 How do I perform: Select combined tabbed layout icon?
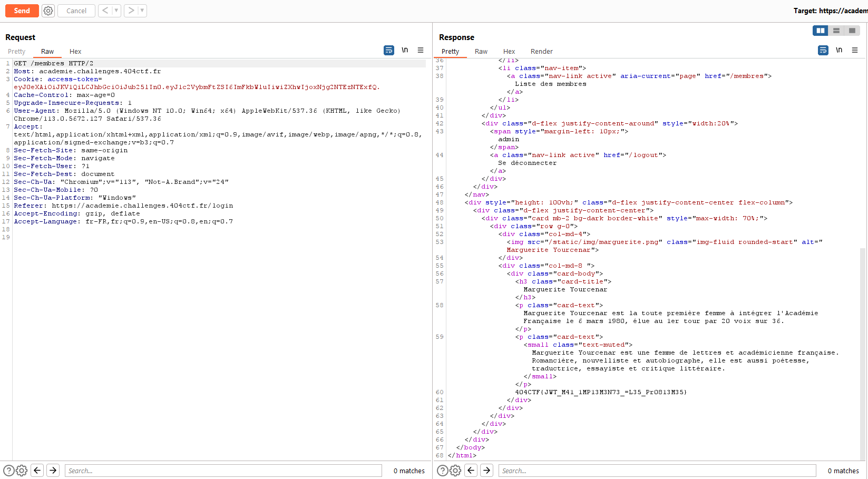pyautogui.click(x=852, y=31)
